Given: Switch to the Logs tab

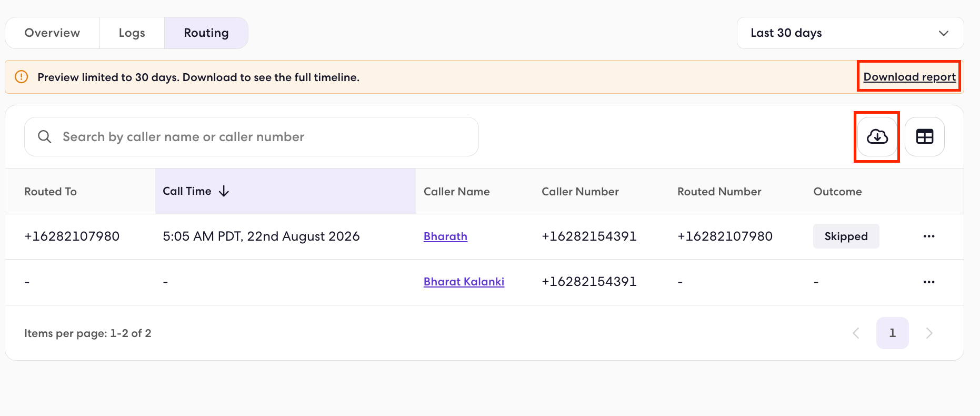Looking at the screenshot, I should (x=132, y=33).
